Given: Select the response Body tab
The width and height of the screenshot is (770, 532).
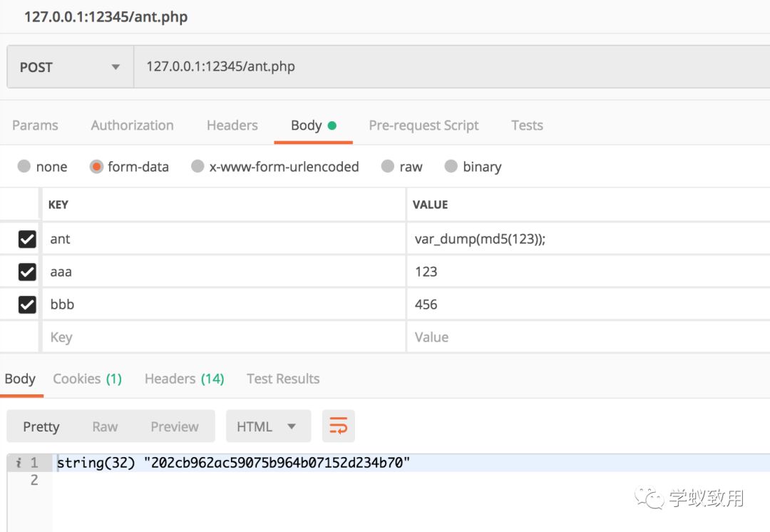Looking at the screenshot, I should coord(20,379).
